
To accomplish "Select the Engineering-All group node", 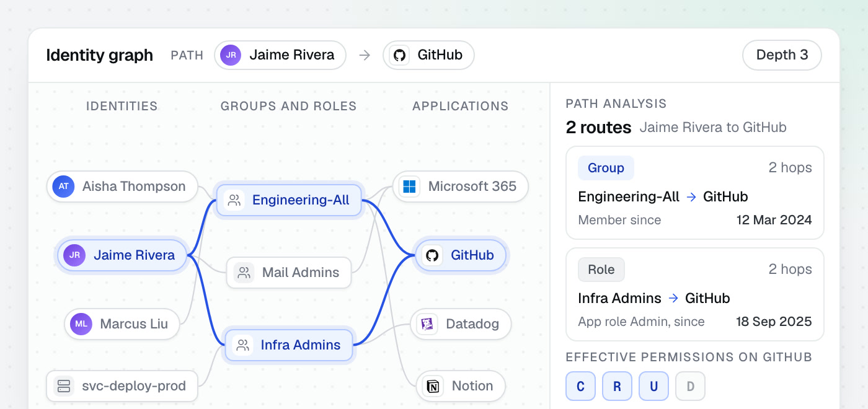I will click(288, 200).
